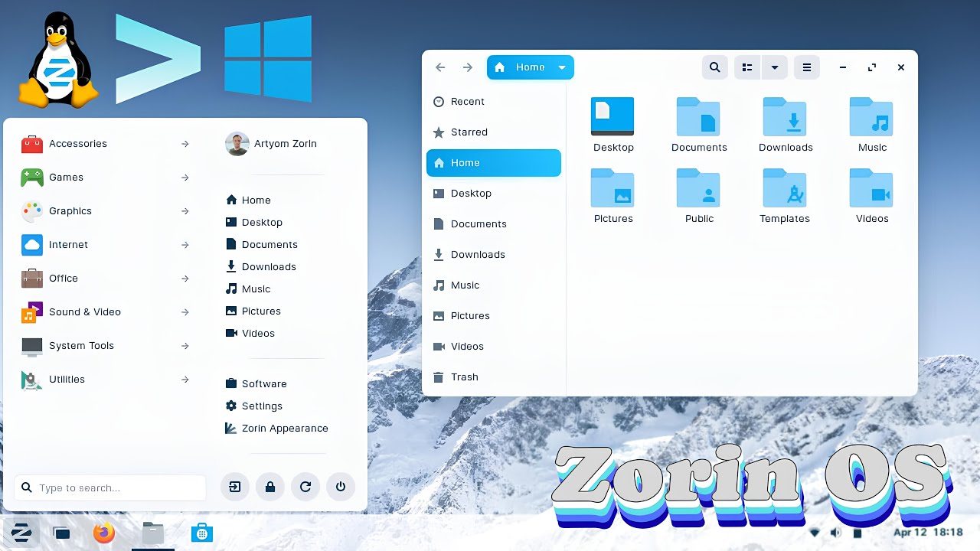Expand the System Tools category
The height and width of the screenshot is (551, 980).
click(106, 345)
